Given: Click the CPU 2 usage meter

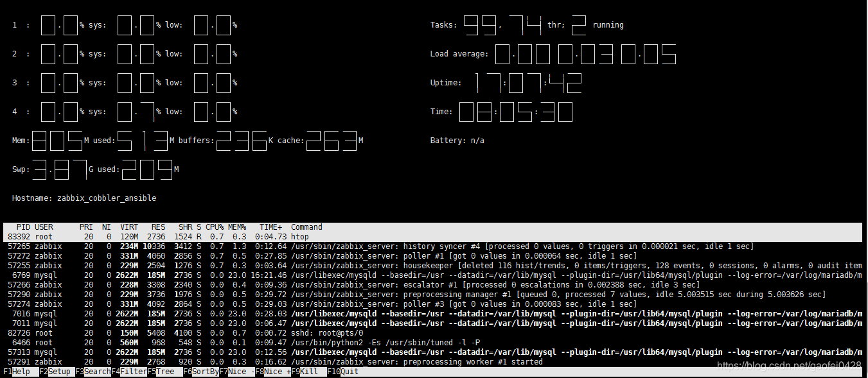Looking at the screenshot, I should (x=125, y=54).
